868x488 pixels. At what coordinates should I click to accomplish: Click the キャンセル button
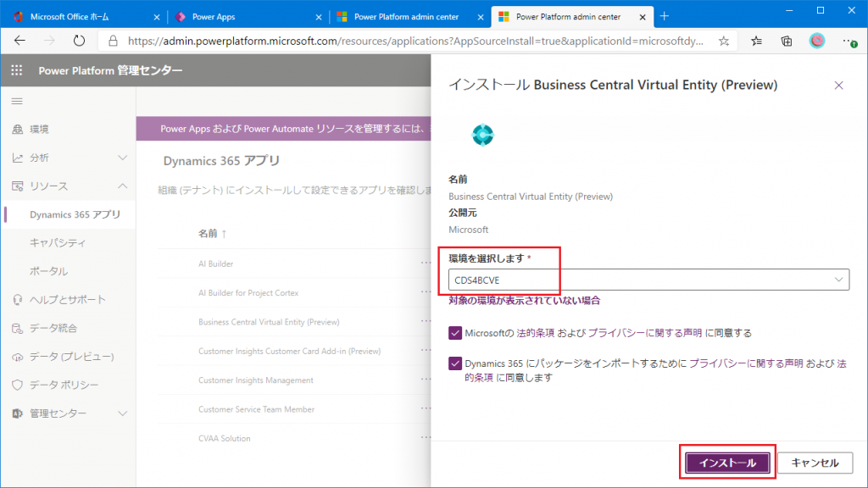815,463
